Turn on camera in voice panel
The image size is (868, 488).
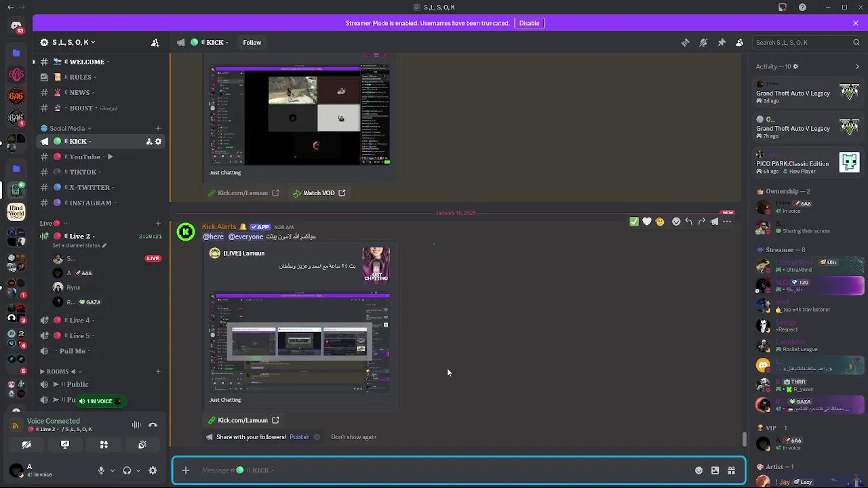point(26,445)
